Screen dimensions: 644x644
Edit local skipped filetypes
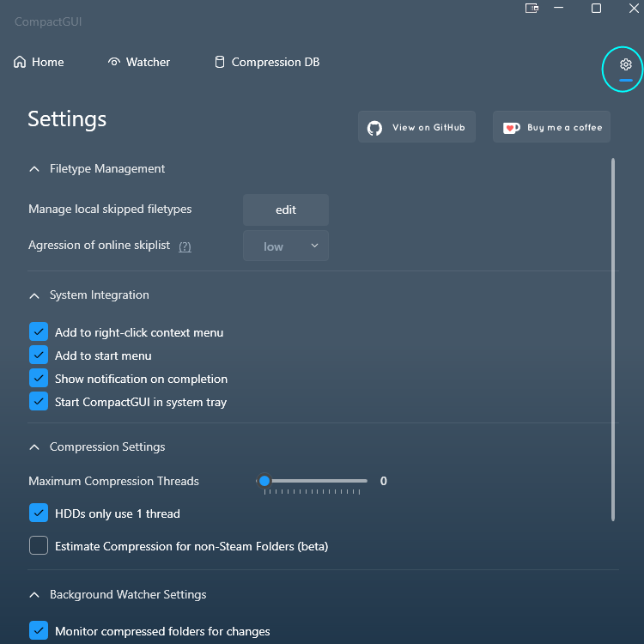pos(285,210)
